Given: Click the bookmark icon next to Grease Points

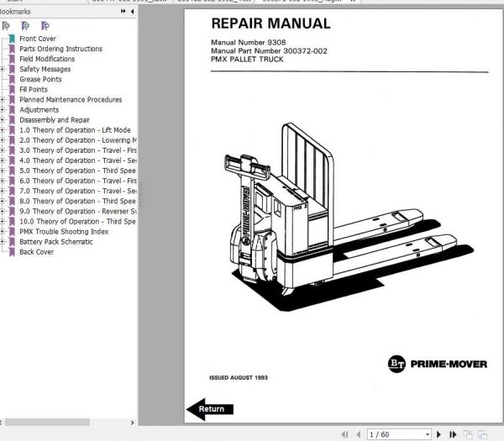Looking at the screenshot, I should tap(12, 80).
